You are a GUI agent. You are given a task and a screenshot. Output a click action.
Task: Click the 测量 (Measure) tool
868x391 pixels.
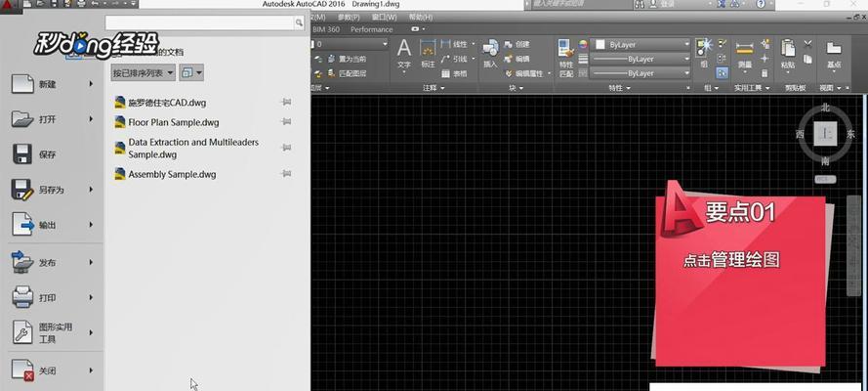click(x=745, y=56)
